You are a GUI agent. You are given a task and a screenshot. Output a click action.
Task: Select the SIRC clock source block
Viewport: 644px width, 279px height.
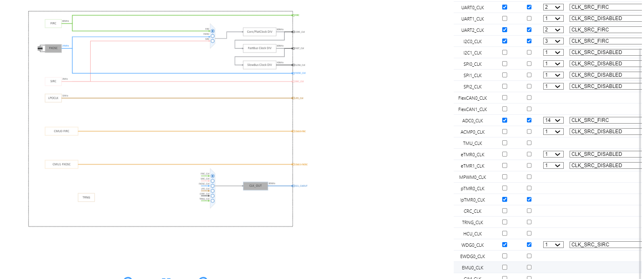[x=53, y=81]
